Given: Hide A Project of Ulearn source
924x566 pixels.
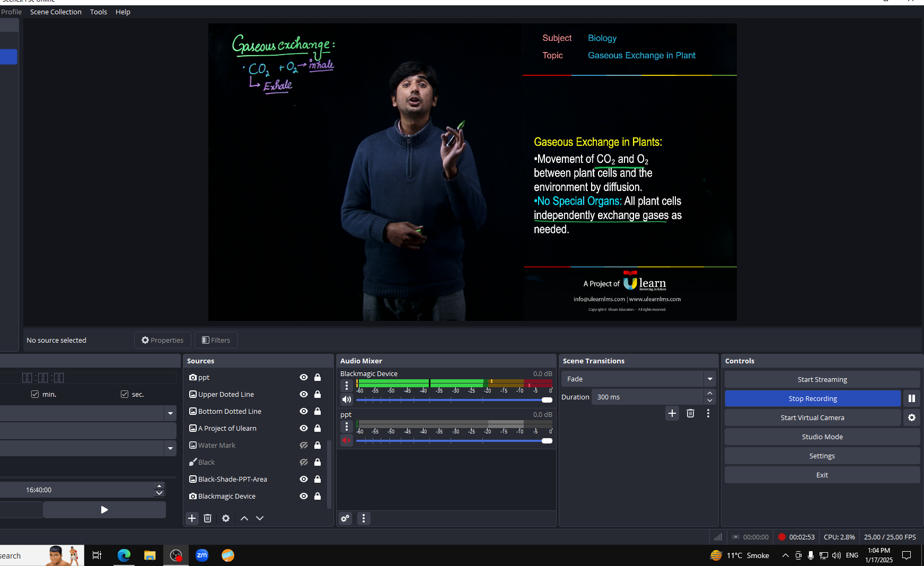Looking at the screenshot, I should 304,428.
